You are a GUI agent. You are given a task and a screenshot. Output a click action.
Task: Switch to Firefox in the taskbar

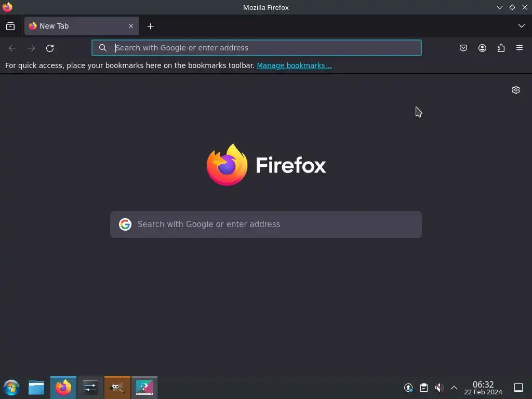tap(63, 388)
